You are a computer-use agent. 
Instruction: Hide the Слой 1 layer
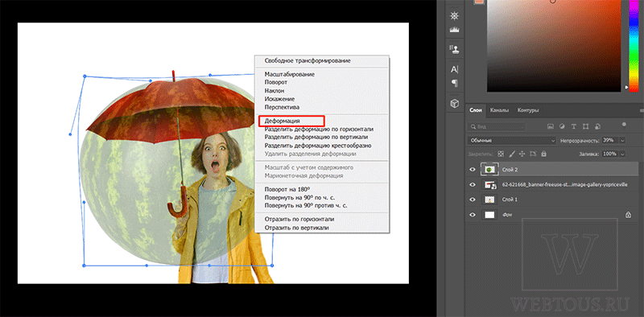pos(473,200)
